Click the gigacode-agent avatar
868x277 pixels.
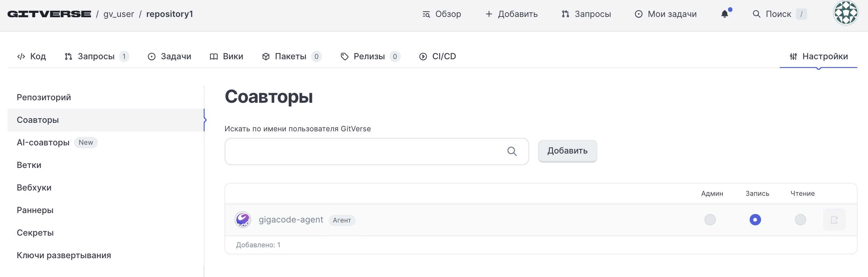243,220
